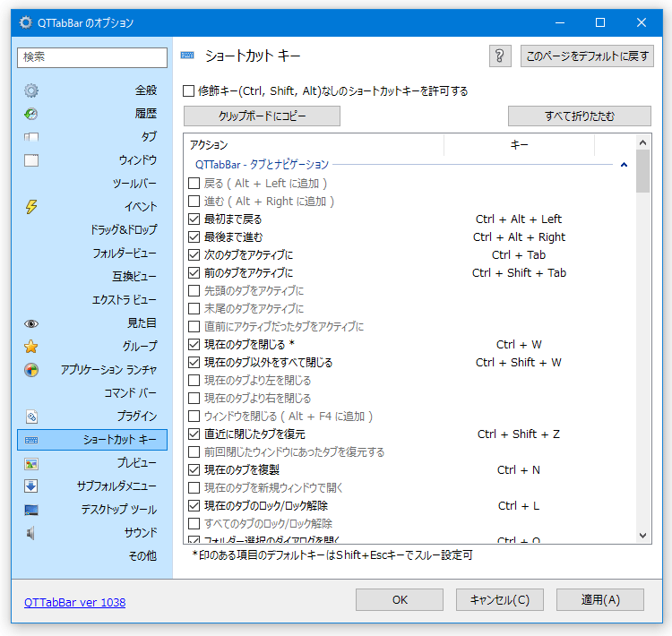Click the gear icon beside 全般

(31, 90)
